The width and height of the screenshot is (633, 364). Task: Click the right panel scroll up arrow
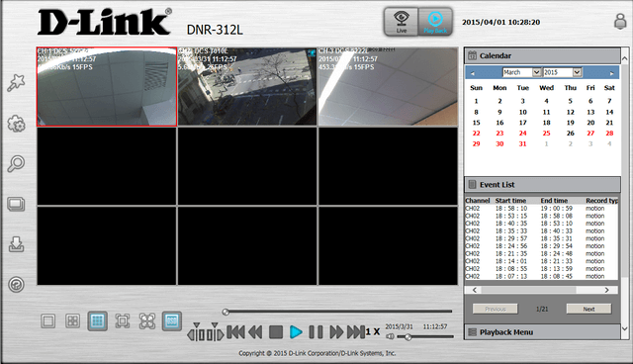[x=625, y=58]
